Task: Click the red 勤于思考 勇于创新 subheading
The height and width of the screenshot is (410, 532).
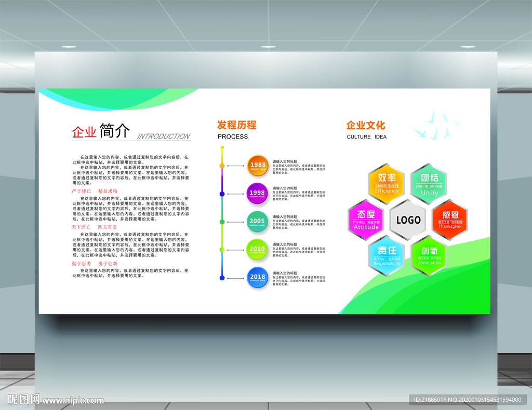Action: pyautogui.click(x=95, y=264)
